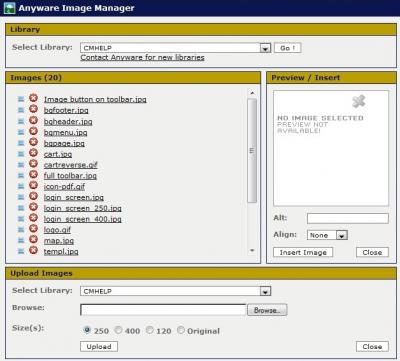Screen dimensions: 400x361
Task: Delete bgheader.jpg using its red X icon
Action: pyautogui.click(x=33, y=120)
